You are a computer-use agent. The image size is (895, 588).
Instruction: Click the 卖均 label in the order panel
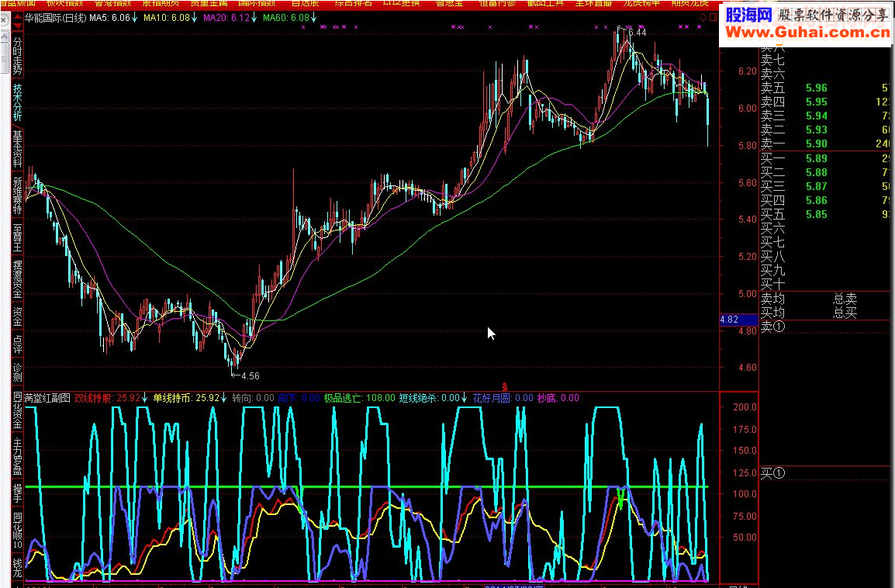click(773, 299)
